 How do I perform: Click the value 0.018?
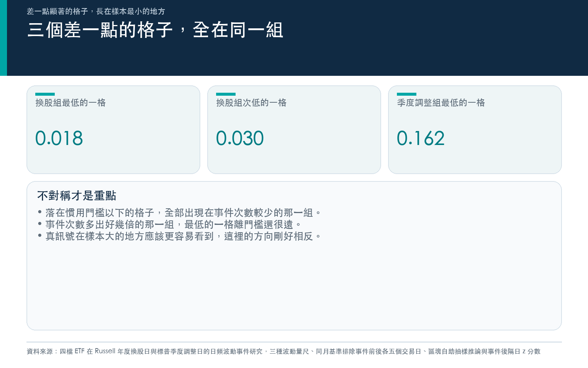59,138
